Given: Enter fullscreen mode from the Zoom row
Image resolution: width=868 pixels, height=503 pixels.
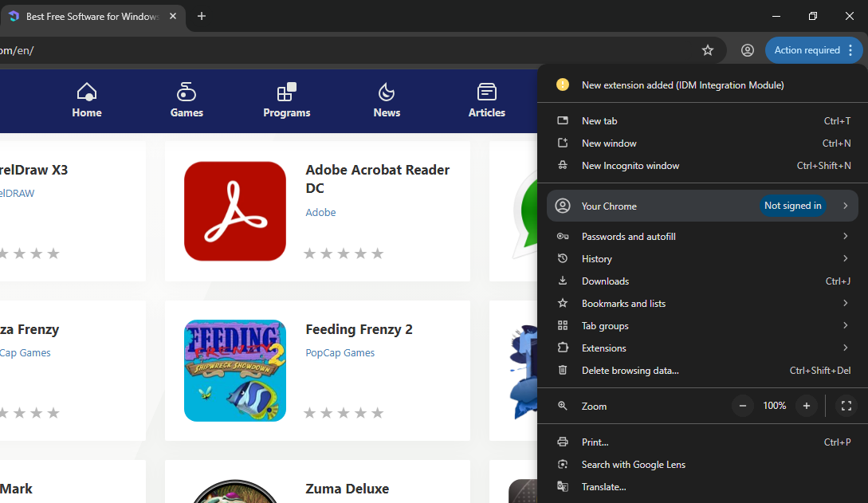Looking at the screenshot, I should pyautogui.click(x=846, y=406).
